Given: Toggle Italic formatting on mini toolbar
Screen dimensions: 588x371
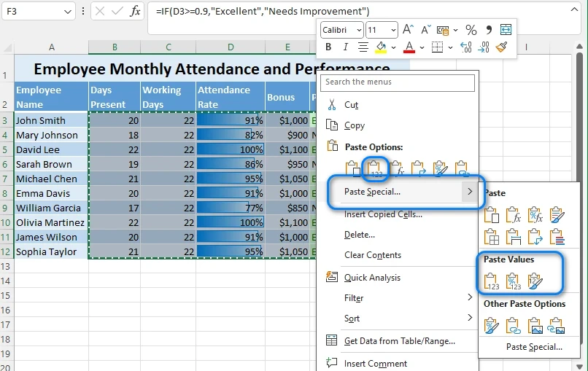Looking at the screenshot, I should tap(346, 47).
